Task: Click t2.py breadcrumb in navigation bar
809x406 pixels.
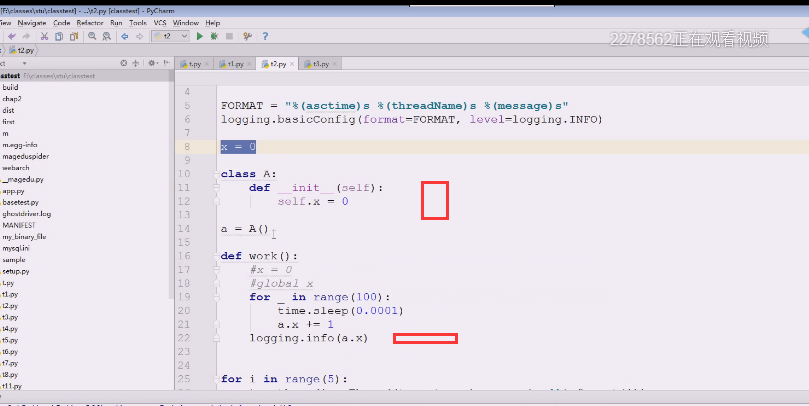Action: click(x=23, y=51)
